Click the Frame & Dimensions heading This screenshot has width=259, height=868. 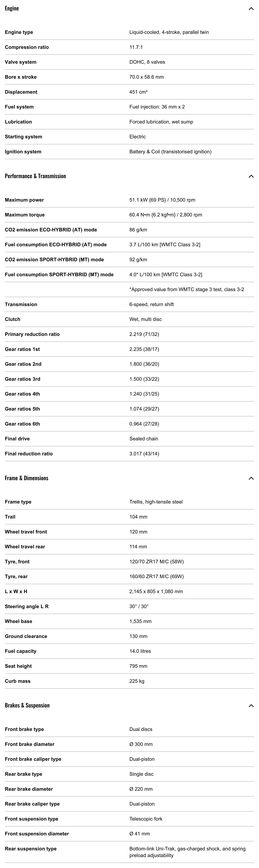click(x=27, y=478)
